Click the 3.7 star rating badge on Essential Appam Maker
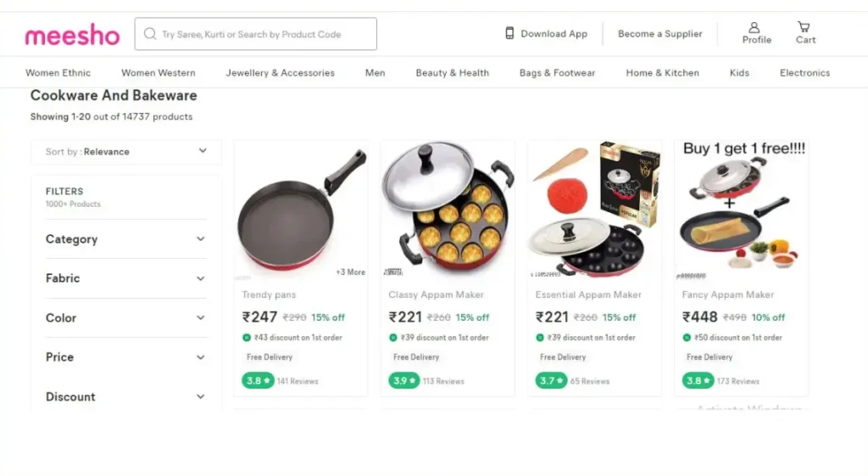 [550, 381]
